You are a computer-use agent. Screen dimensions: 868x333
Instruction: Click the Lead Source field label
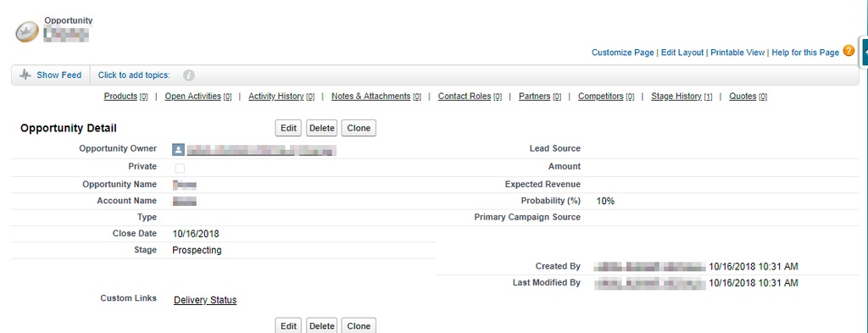coord(555,149)
